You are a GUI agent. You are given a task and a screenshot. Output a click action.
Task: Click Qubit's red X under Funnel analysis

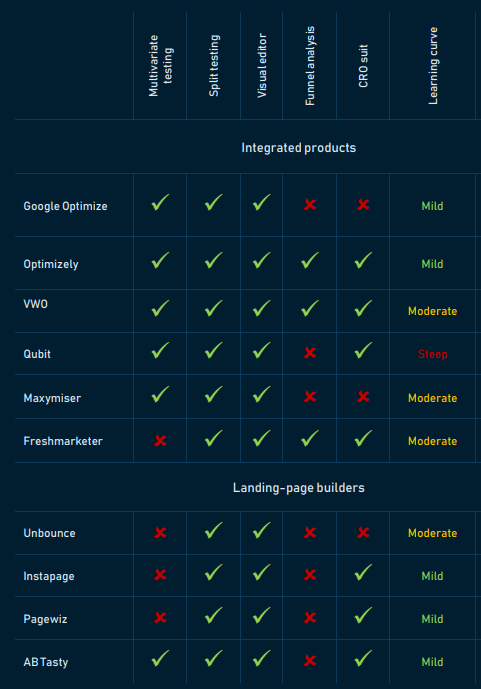tap(310, 352)
